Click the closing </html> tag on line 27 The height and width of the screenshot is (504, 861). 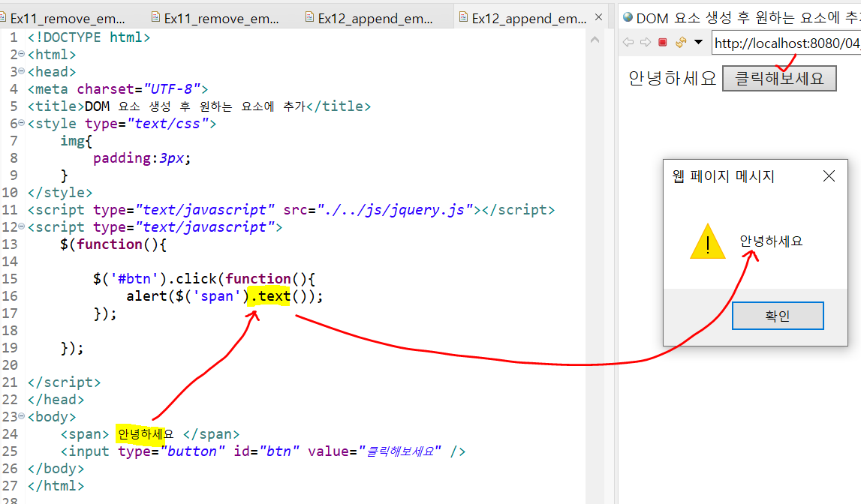coord(56,486)
